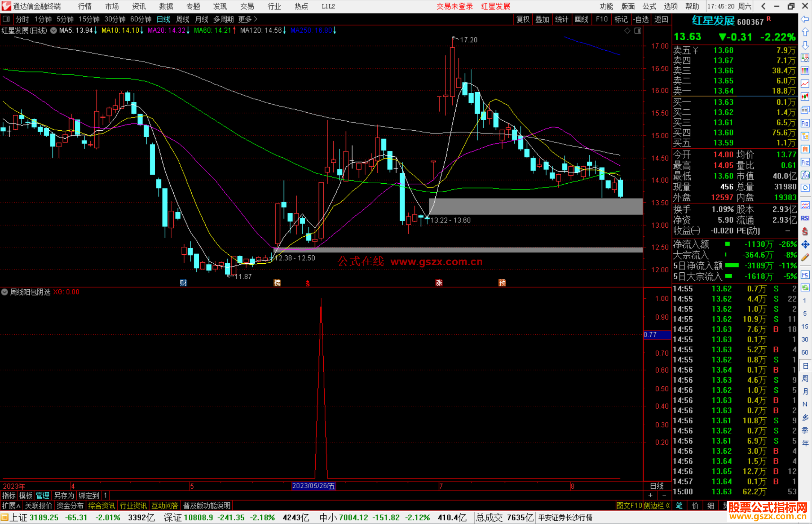
Task: Click the F12 trading sidebar icon
Action: point(805,162)
